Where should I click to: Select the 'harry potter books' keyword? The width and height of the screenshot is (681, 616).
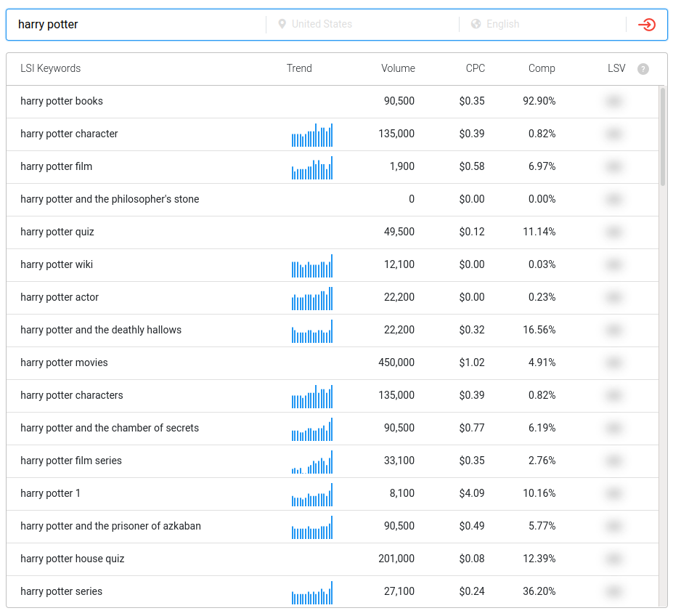[x=62, y=101]
